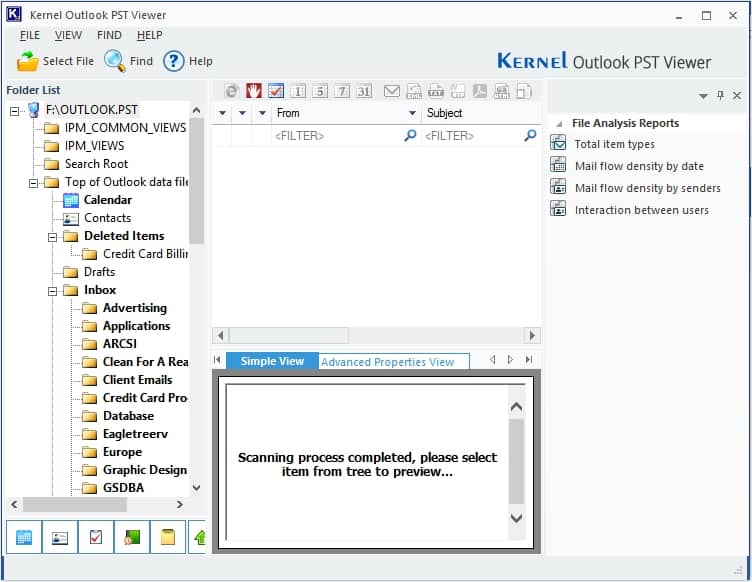
Task: Click search magnifier in From filter
Action: click(x=410, y=136)
